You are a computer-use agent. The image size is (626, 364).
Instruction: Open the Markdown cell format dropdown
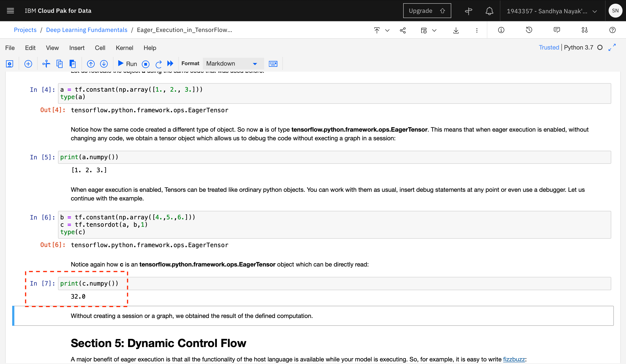(233, 64)
